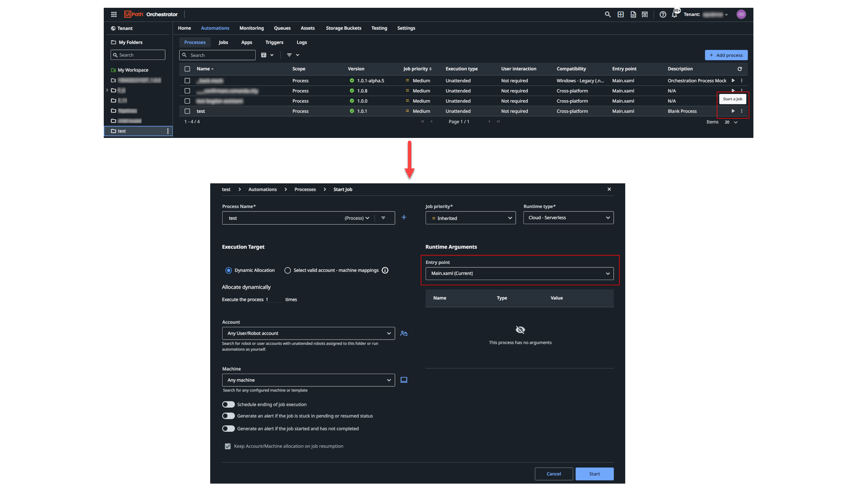
Task: Open the filter icon above the process list
Action: pyautogui.click(x=290, y=55)
